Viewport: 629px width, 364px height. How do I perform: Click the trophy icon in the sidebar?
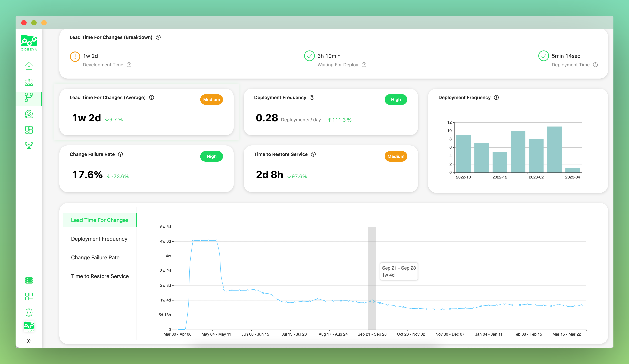click(x=29, y=146)
